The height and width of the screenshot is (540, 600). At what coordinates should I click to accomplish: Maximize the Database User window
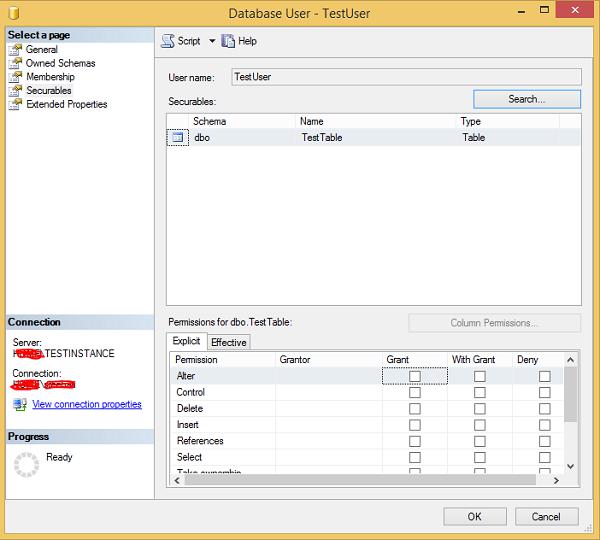point(545,10)
